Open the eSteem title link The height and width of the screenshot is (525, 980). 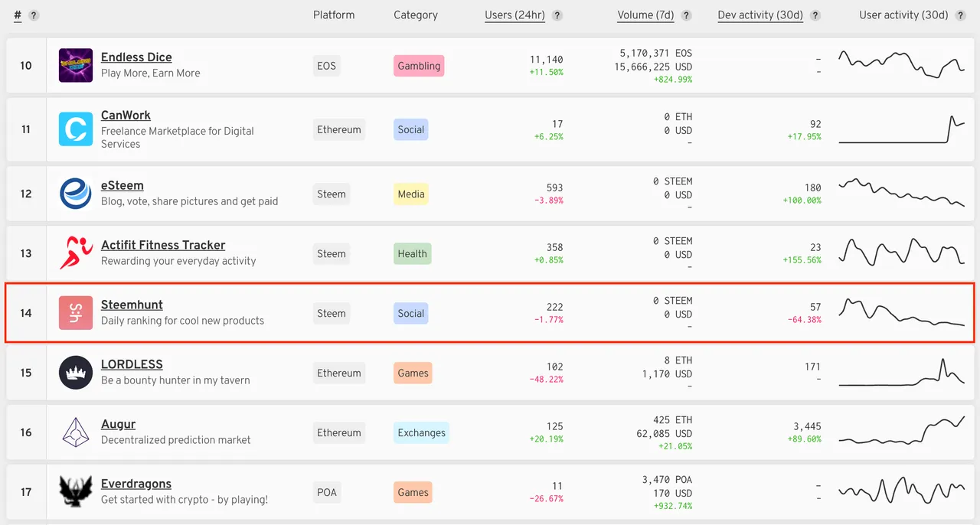click(x=122, y=186)
